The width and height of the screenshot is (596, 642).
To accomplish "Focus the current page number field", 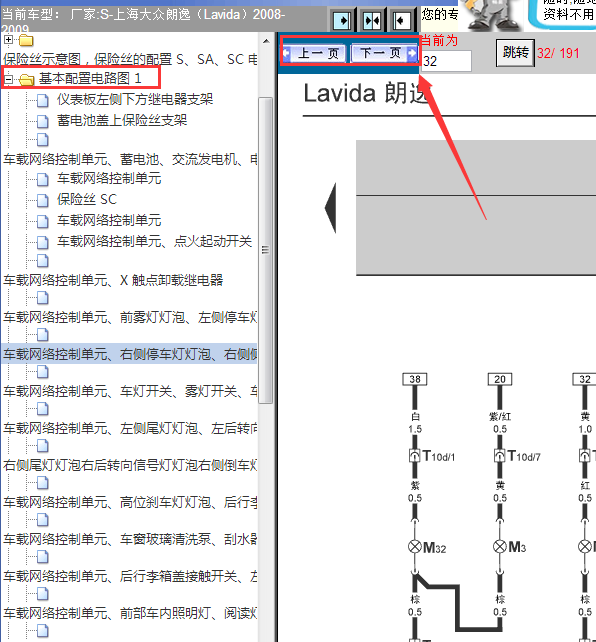I will [446, 61].
